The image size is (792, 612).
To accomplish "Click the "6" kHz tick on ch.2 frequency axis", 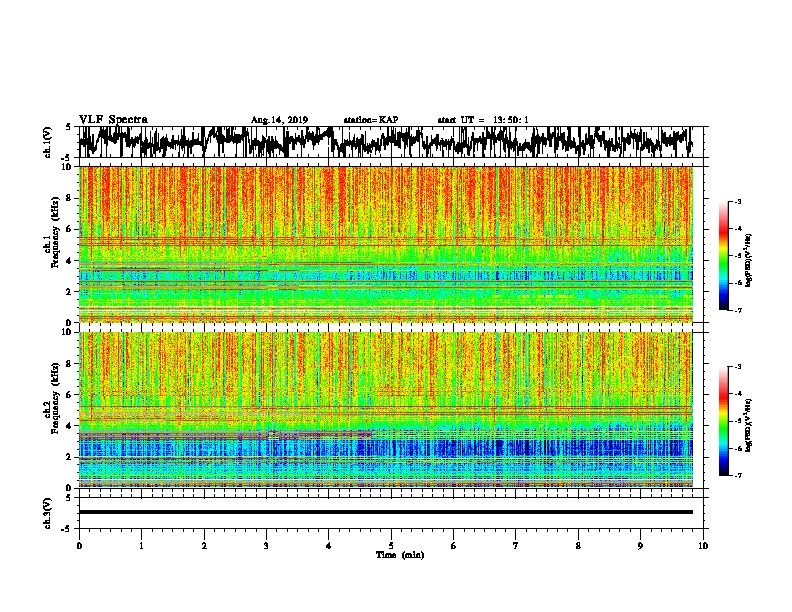I will pos(71,395).
